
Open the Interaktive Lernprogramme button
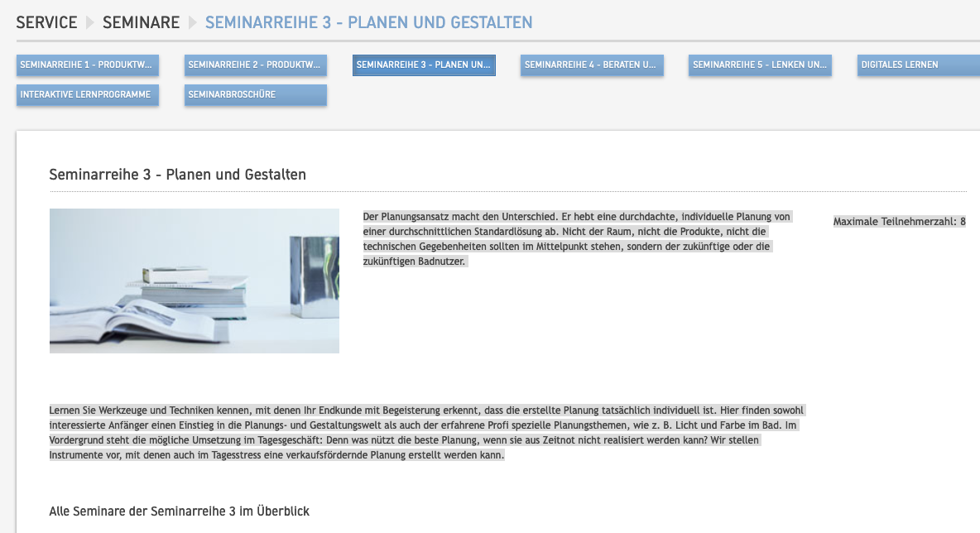(x=88, y=95)
